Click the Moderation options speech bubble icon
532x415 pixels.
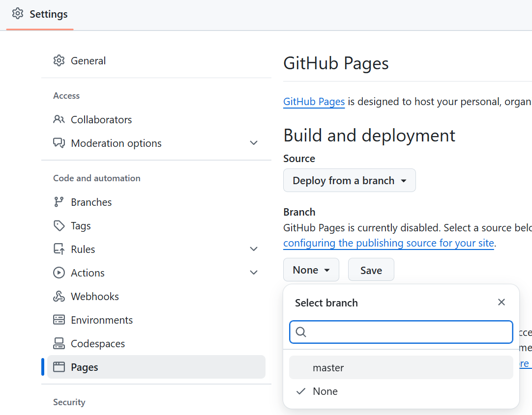(59, 143)
